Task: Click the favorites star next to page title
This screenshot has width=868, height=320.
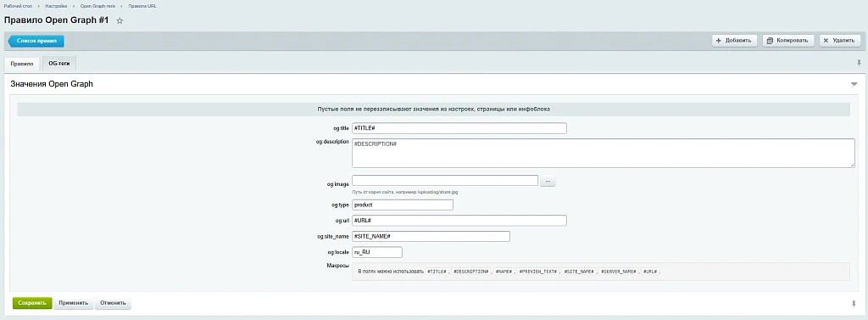Action: click(120, 20)
